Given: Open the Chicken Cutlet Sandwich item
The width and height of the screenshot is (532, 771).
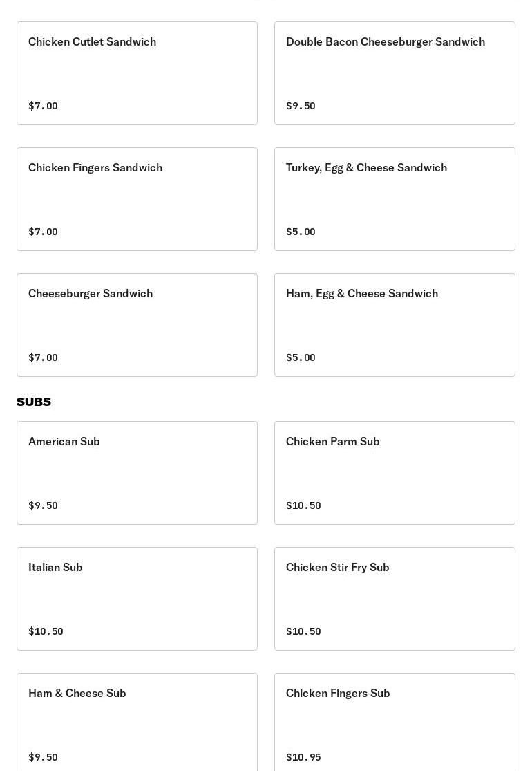Looking at the screenshot, I should [137, 73].
